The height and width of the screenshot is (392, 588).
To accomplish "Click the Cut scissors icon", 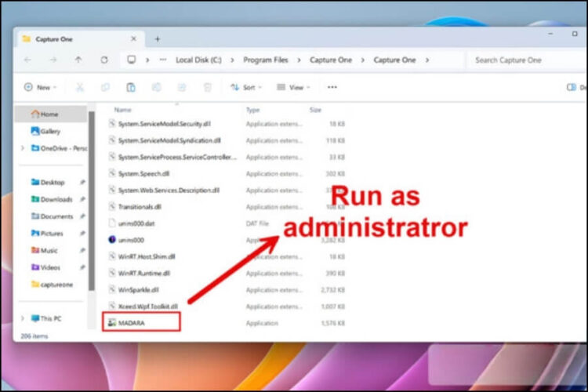I will coord(79,87).
